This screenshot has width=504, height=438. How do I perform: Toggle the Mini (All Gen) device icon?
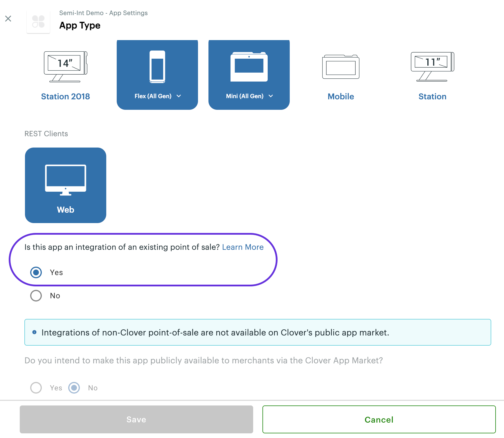click(x=249, y=67)
